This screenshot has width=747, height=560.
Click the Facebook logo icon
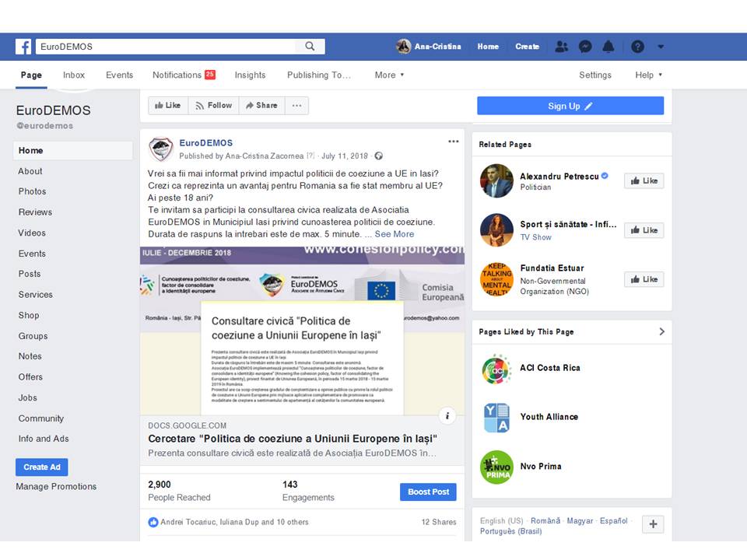pos(23,47)
